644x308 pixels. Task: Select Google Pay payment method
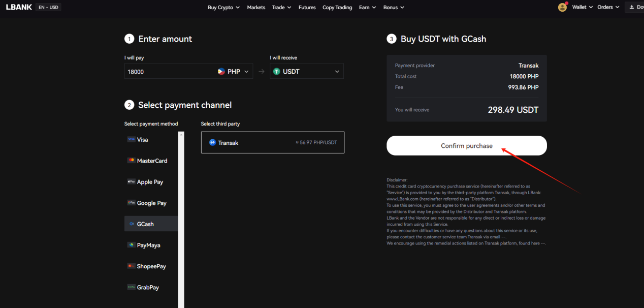pyautogui.click(x=151, y=203)
